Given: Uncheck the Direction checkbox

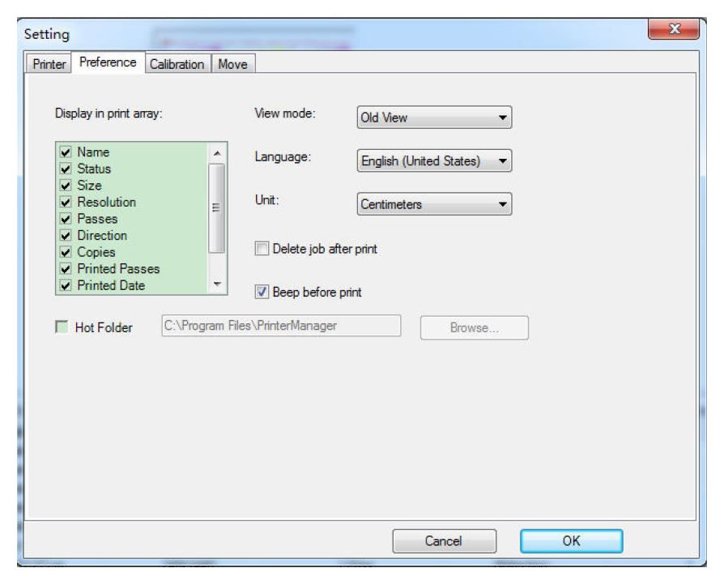Looking at the screenshot, I should (x=66, y=235).
